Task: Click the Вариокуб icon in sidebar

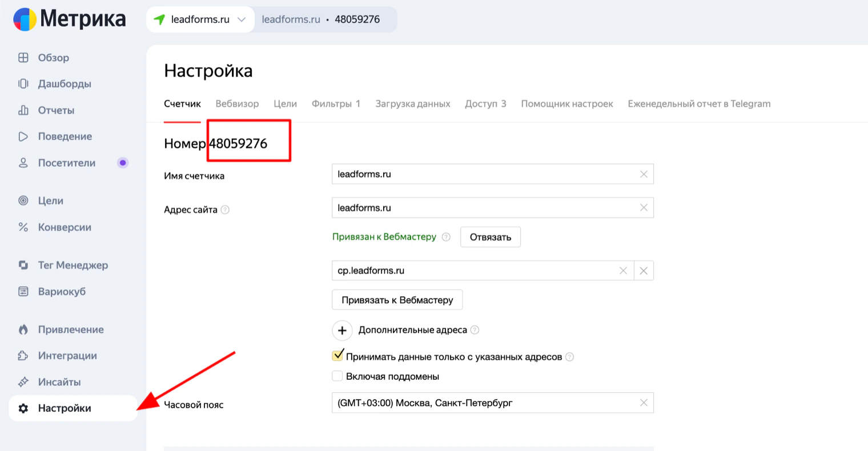Action: click(x=23, y=291)
